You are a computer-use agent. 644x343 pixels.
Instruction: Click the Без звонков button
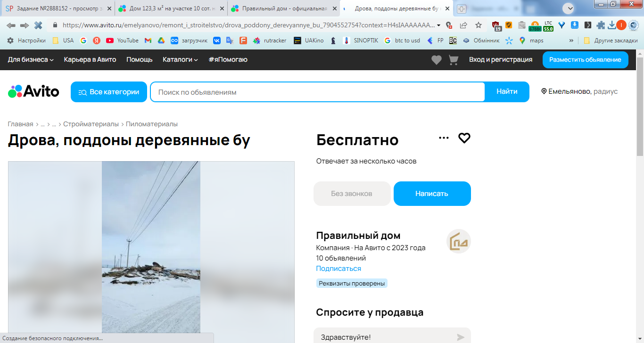click(352, 194)
